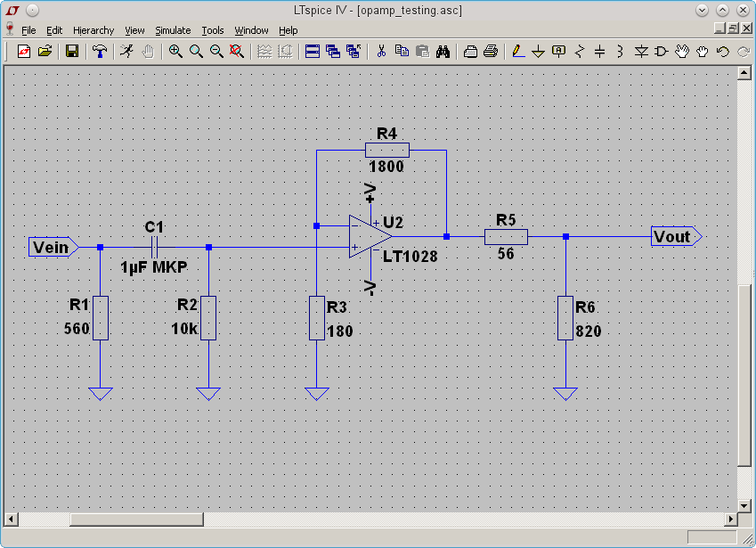Click the 'LT1028' model text
This screenshot has height=548, width=756.
411,256
